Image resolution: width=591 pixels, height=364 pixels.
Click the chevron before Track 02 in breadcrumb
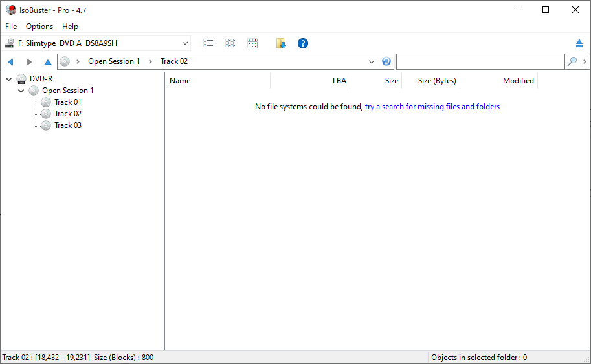(x=150, y=61)
